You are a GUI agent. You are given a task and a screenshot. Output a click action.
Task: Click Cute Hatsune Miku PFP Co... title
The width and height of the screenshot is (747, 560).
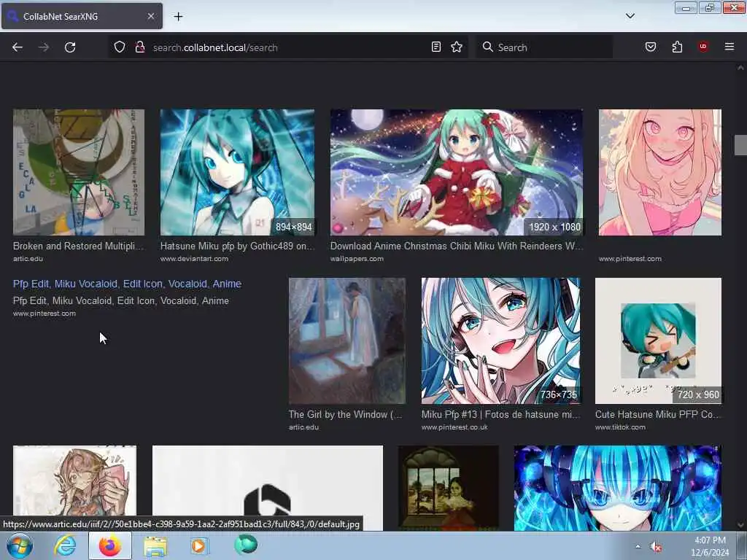click(658, 415)
